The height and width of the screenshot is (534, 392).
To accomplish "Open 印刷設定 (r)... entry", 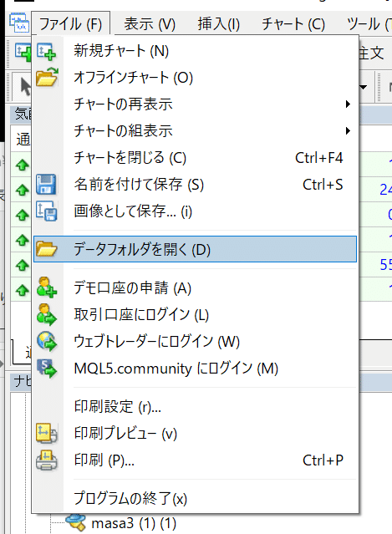I will pyautogui.click(x=195, y=406).
